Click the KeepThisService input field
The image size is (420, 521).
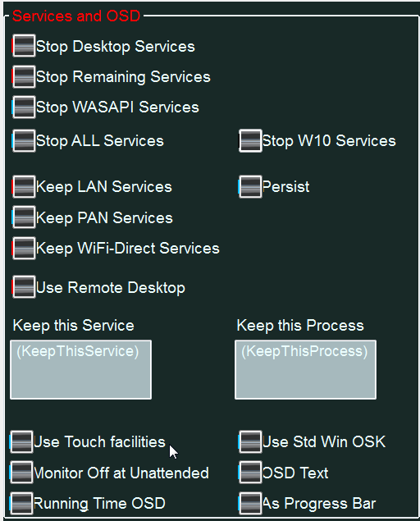(80, 369)
